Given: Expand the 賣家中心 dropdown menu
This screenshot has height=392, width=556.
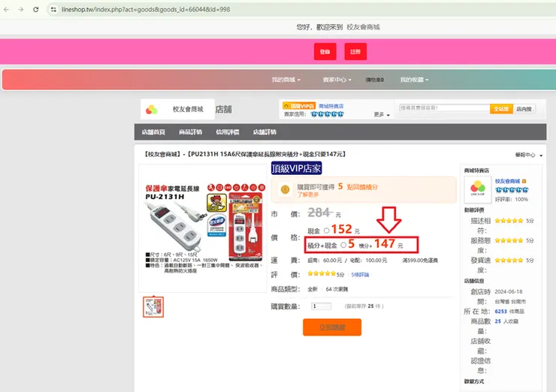Looking at the screenshot, I should (x=337, y=80).
